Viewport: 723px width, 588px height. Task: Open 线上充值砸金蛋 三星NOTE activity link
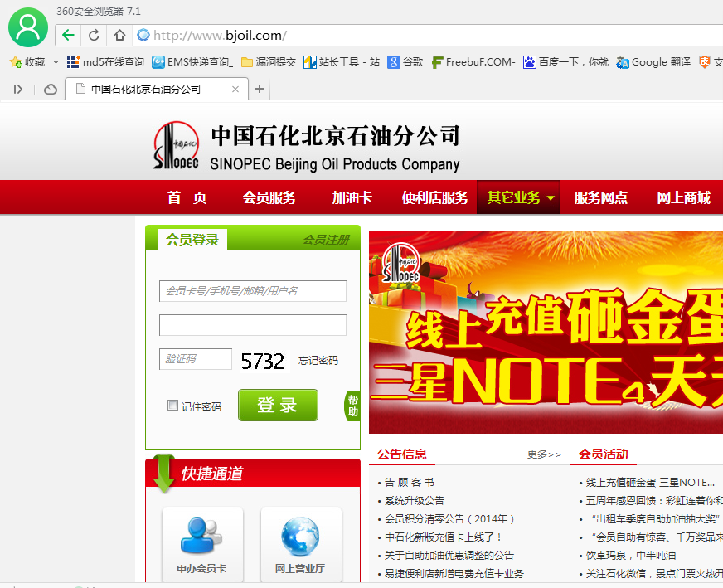pos(651,483)
